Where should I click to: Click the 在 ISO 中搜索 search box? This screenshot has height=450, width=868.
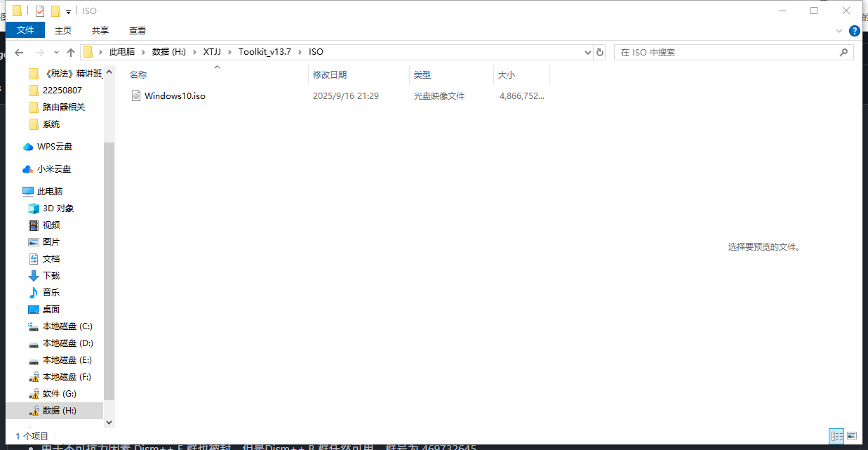coord(726,53)
